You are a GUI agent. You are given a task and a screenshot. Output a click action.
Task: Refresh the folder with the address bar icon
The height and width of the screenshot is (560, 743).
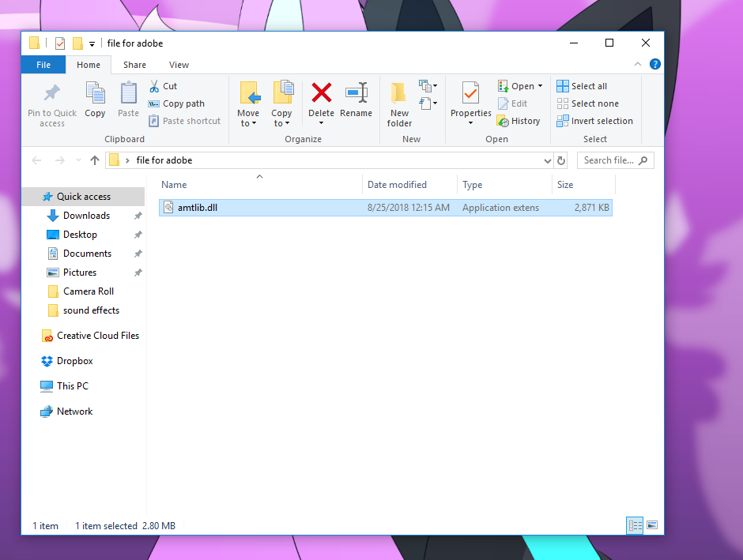tap(560, 160)
